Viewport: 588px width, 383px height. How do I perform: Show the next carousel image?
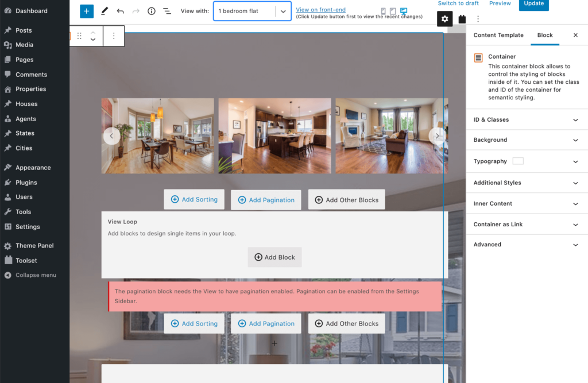[437, 136]
